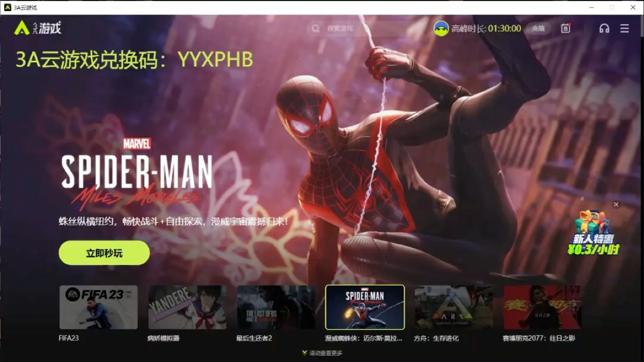Click the 充值 recharge button
Screen dimensions: 644x362
(x=538, y=28)
